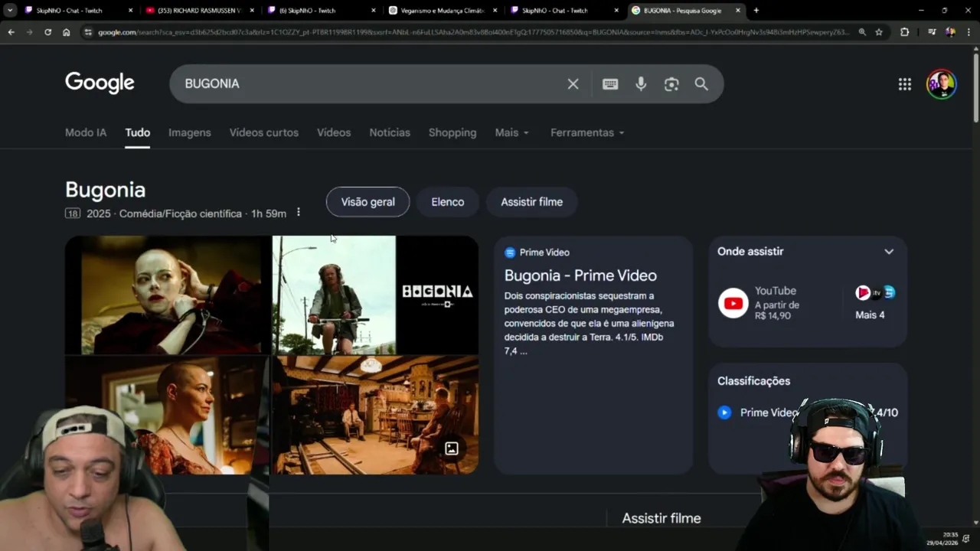The height and width of the screenshot is (551, 980).
Task: Click the Assistir filme section heading
Action: [x=661, y=518]
